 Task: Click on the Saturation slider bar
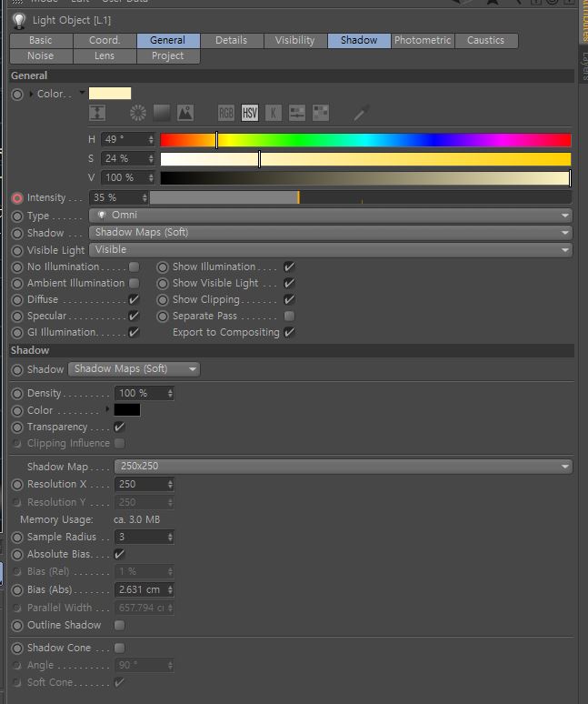point(365,159)
